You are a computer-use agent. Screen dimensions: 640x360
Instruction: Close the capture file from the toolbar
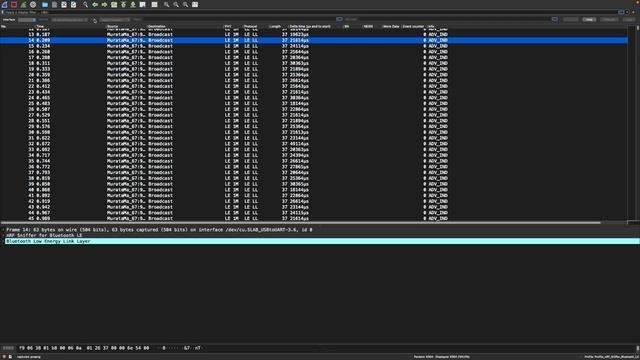[64, 4]
